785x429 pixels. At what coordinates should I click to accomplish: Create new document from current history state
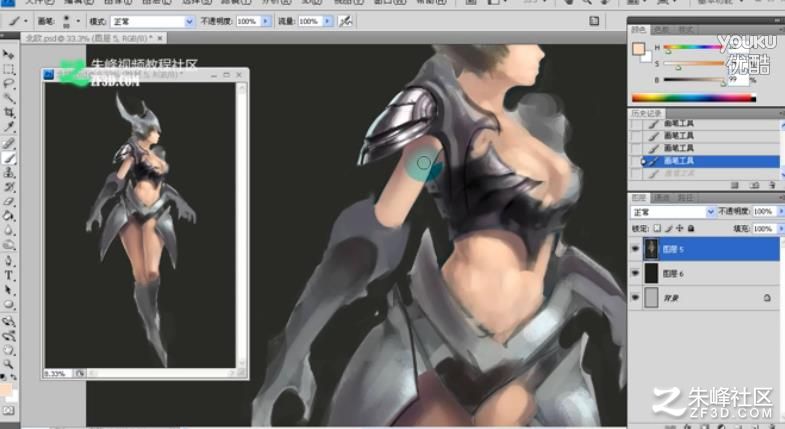coord(735,185)
